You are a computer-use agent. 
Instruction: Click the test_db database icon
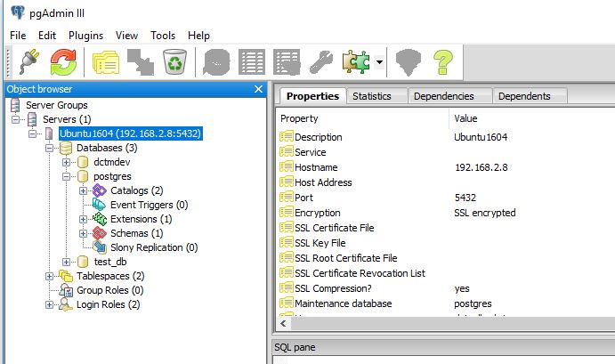point(83,262)
